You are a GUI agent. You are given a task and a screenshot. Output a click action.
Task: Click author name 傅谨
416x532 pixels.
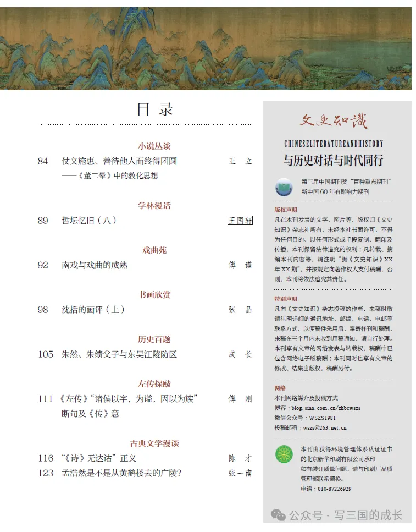240,265
